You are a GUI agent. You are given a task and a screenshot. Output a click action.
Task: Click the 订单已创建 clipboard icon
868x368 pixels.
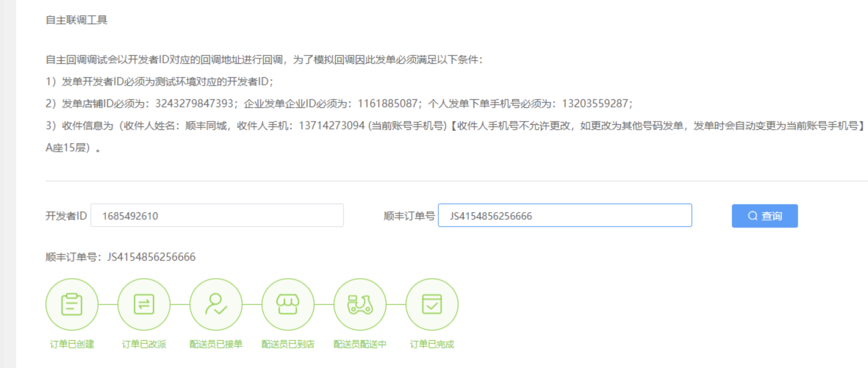(72, 304)
